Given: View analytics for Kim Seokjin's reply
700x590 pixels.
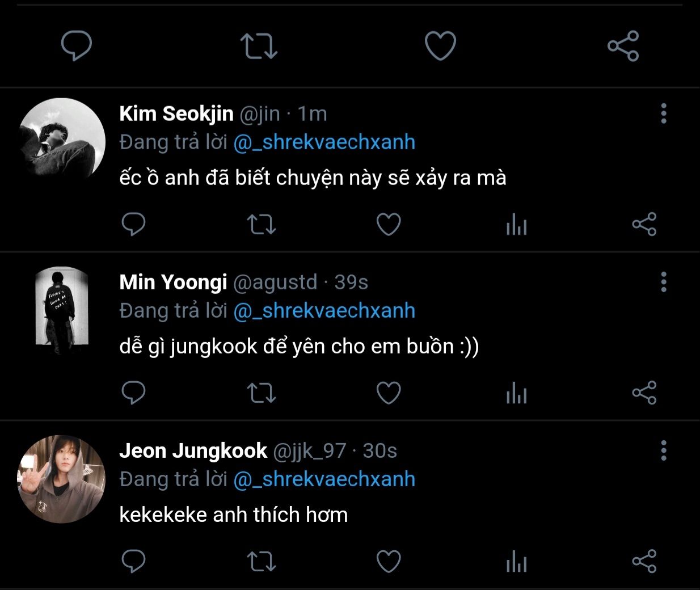Looking at the screenshot, I should point(516,226).
